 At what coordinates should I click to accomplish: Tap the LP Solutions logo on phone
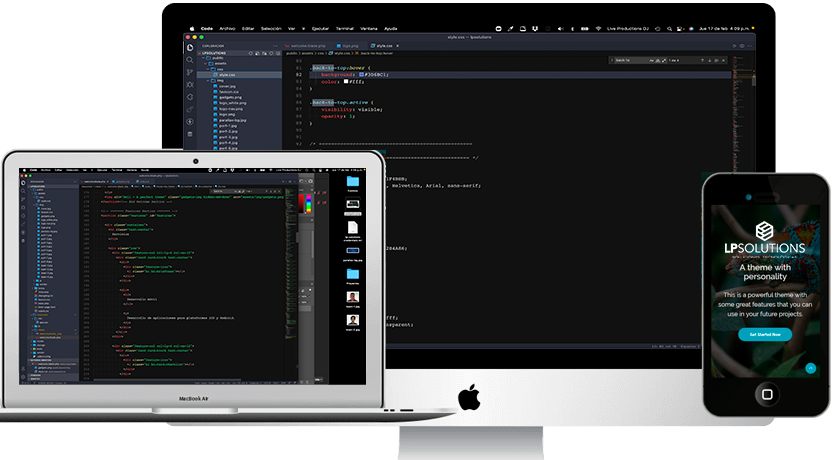point(764,231)
